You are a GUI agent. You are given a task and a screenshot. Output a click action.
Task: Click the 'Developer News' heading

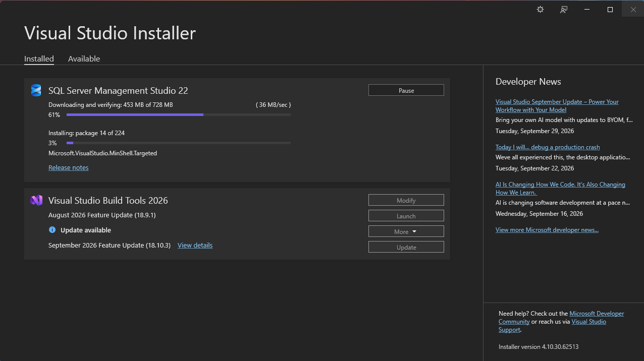(528, 82)
